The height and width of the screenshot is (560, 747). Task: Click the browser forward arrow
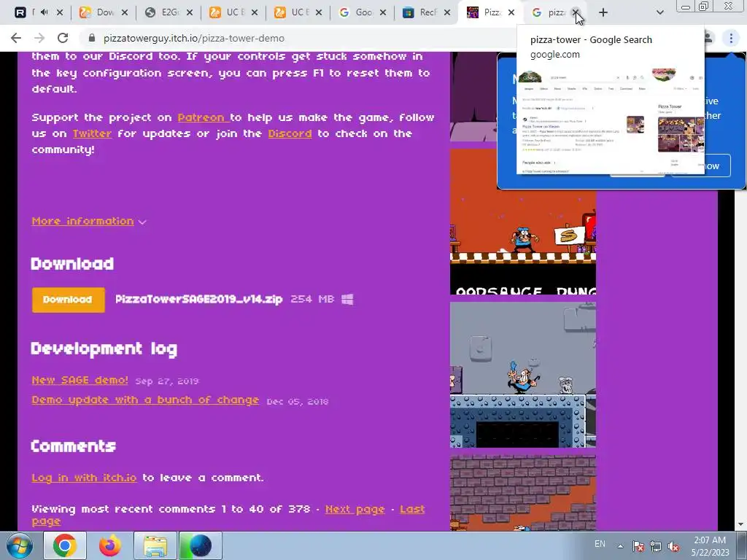pos(39,38)
